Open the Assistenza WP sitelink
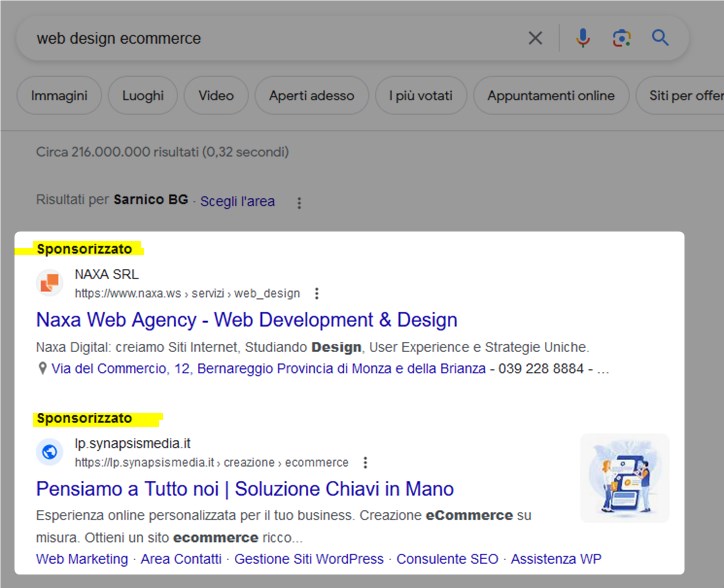Image resolution: width=724 pixels, height=588 pixels. tap(556, 559)
